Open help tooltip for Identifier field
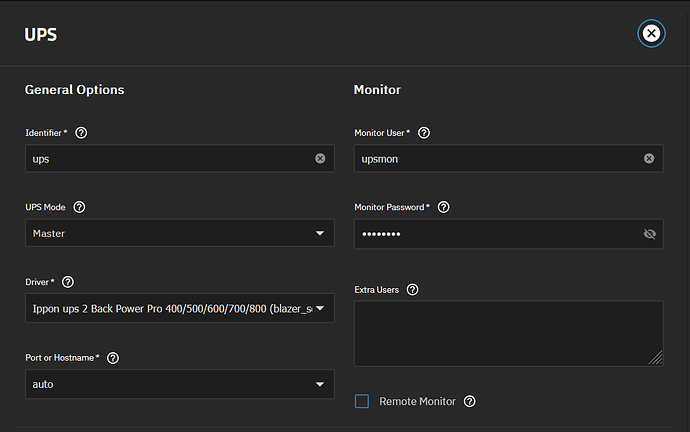 pyautogui.click(x=81, y=132)
